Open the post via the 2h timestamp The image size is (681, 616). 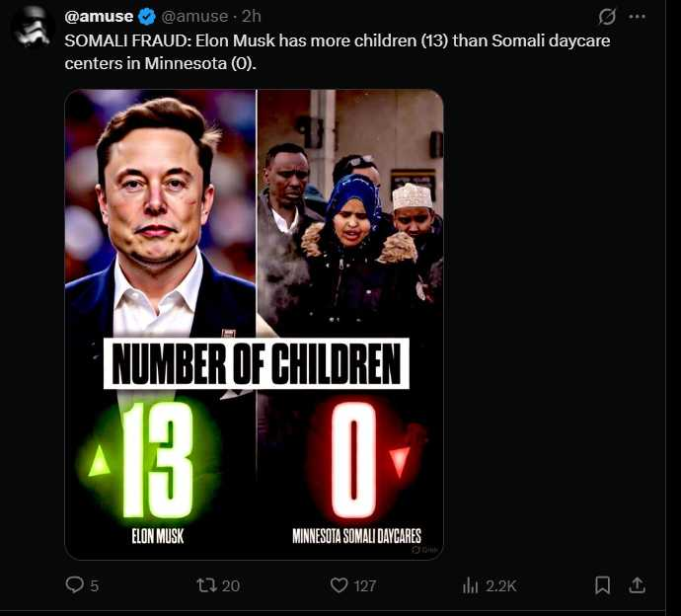(251, 17)
